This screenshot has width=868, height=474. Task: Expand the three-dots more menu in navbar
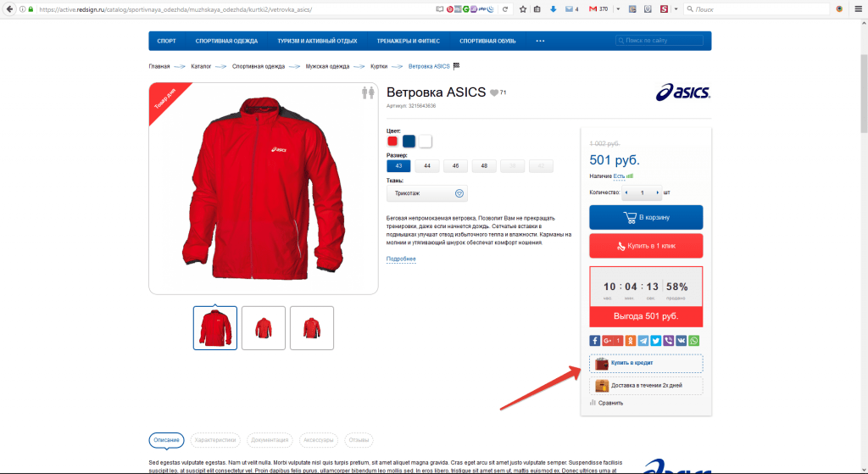(540, 41)
